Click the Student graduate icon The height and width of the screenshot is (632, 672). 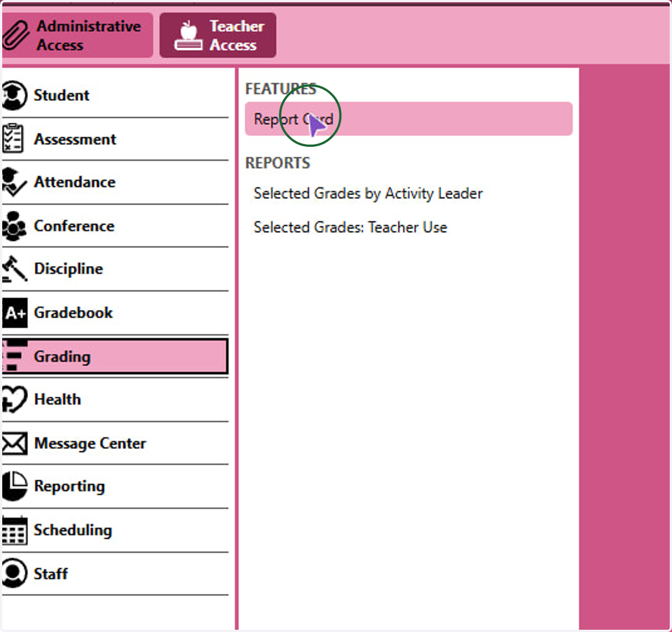[14, 95]
